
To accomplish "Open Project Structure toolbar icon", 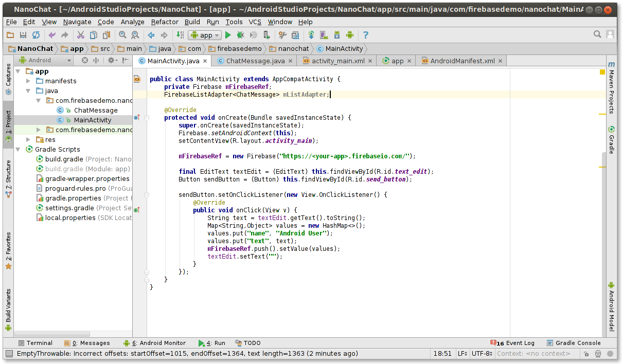I will 295,35.
